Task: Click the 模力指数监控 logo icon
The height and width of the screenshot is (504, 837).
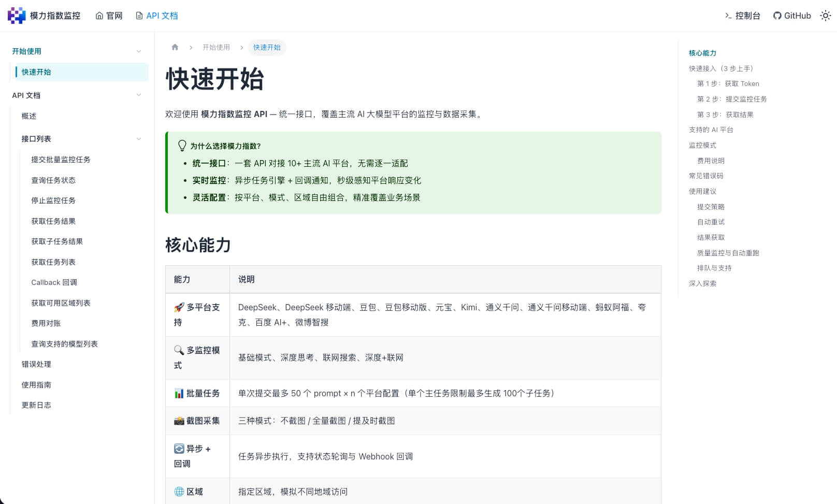Action: click(17, 16)
